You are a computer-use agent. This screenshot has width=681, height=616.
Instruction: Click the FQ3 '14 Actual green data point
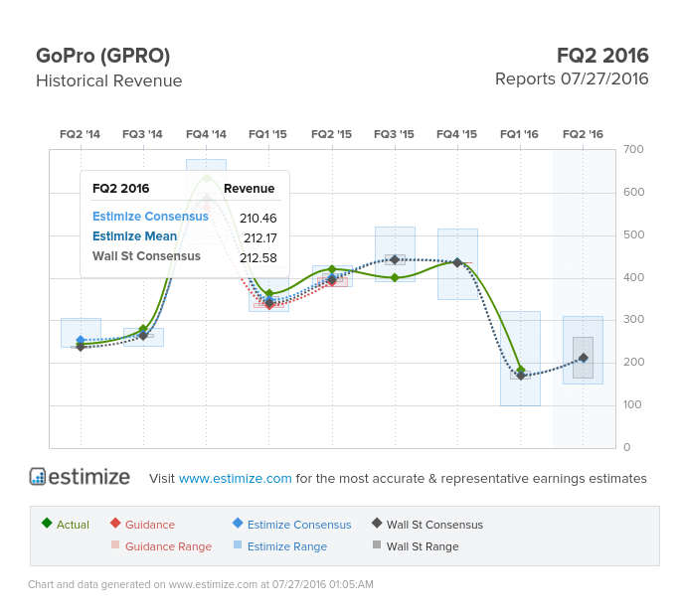pyautogui.click(x=143, y=329)
